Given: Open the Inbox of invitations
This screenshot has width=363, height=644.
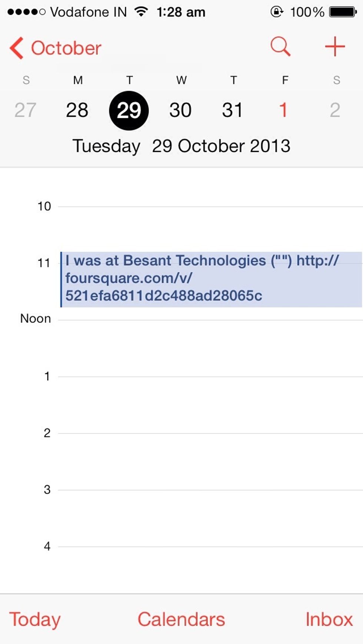Looking at the screenshot, I should (329, 619).
